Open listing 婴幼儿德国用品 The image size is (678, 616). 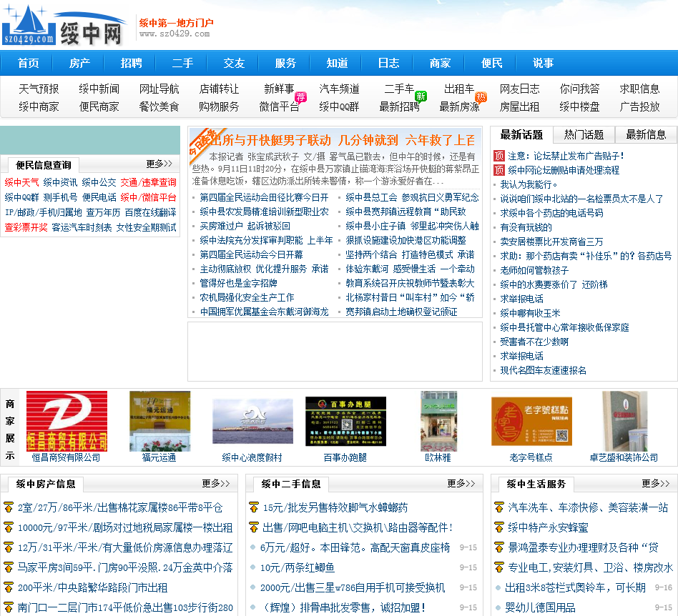[540, 607]
